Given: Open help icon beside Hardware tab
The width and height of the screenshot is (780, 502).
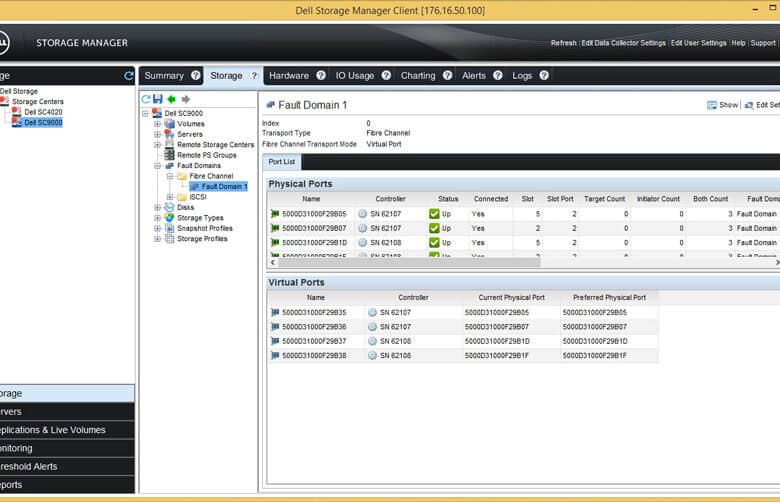Looking at the screenshot, I should [x=321, y=75].
